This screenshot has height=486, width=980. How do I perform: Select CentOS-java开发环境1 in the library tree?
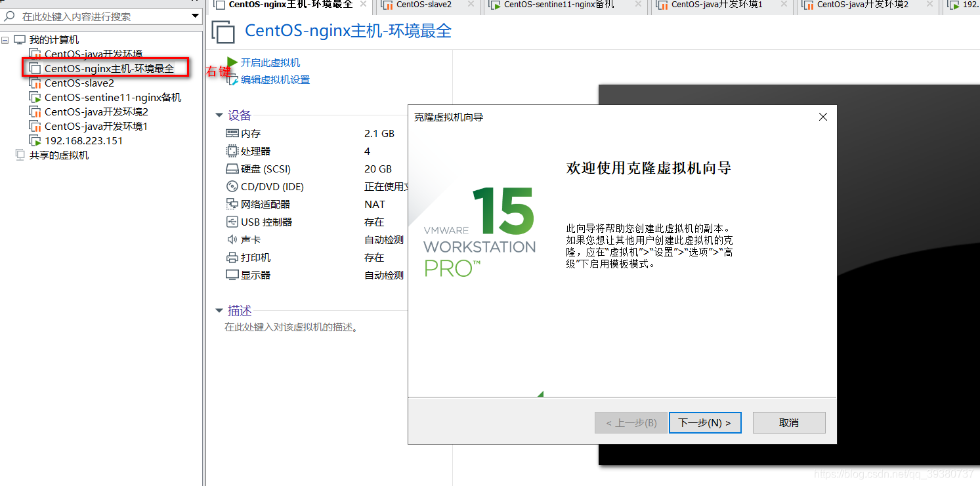coord(96,127)
